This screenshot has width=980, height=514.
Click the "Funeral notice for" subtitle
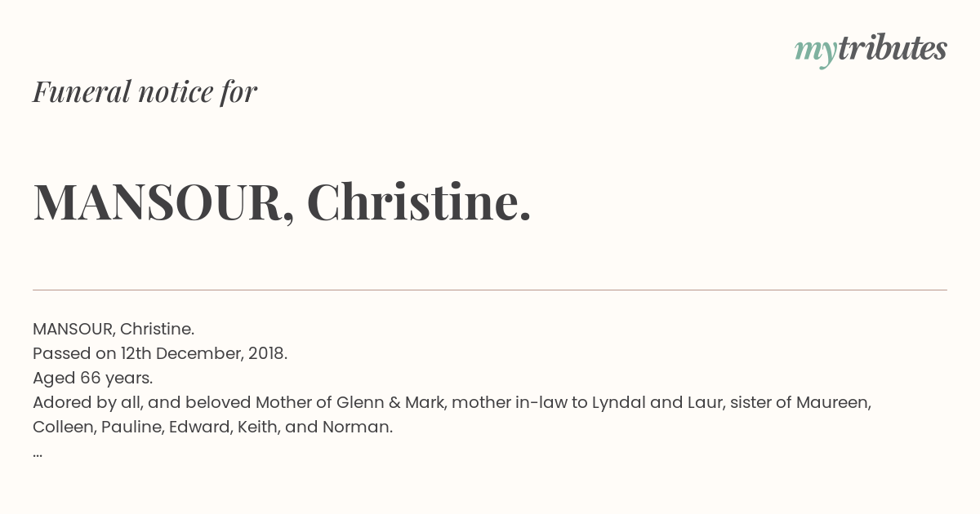pyautogui.click(x=145, y=91)
